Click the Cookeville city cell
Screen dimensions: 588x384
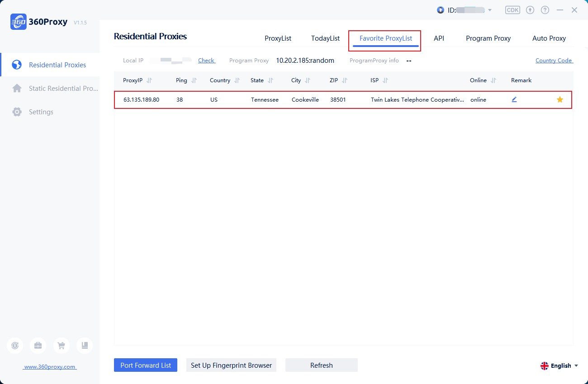pos(305,100)
